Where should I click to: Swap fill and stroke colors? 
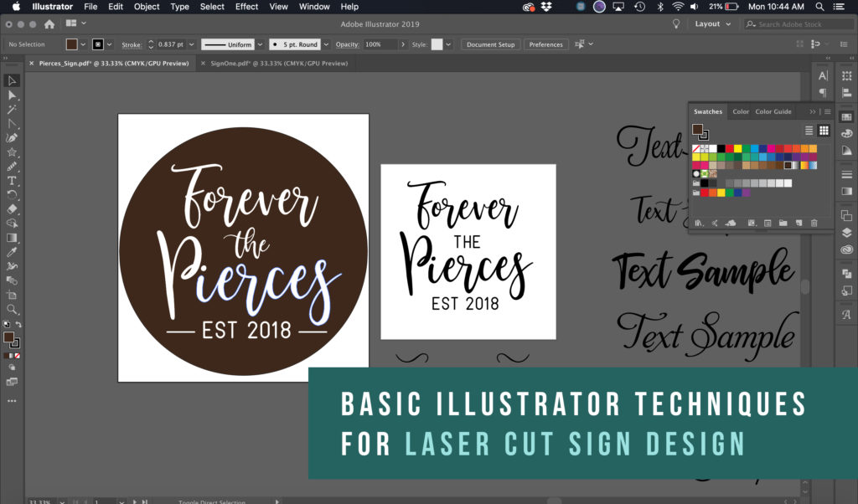click(x=18, y=324)
